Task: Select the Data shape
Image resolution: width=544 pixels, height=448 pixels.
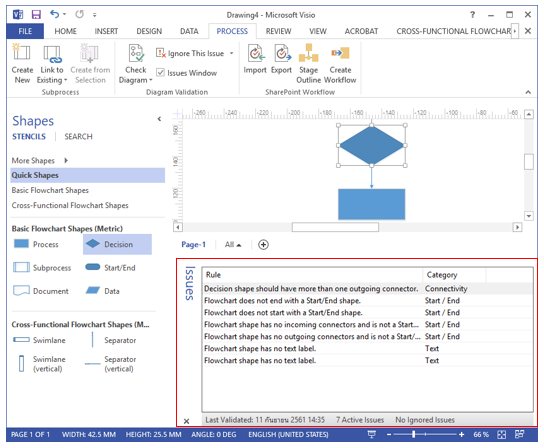Action: (x=103, y=291)
